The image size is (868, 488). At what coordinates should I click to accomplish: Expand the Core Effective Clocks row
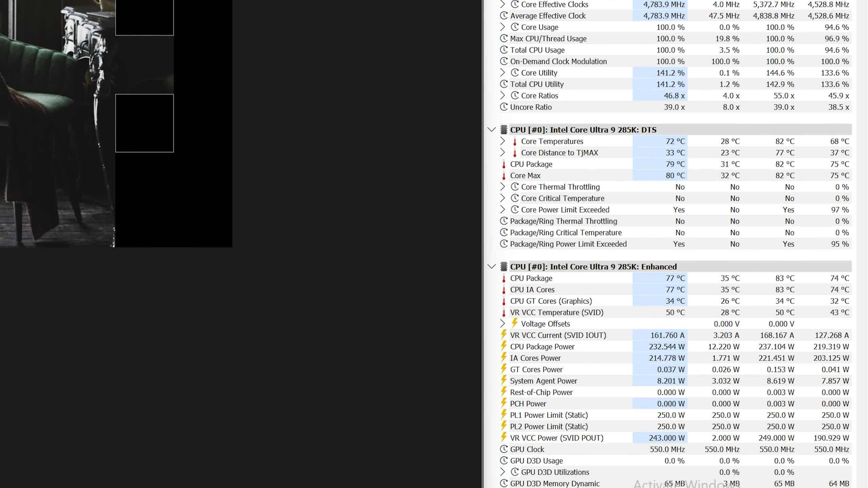[x=502, y=4]
